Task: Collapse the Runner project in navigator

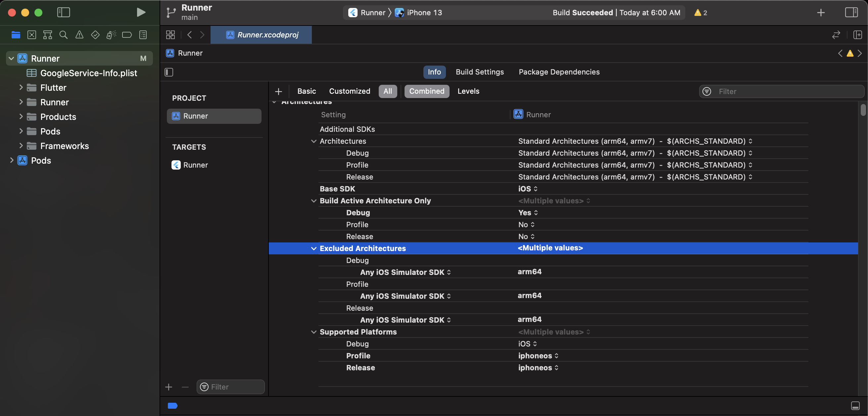Action: 11,58
